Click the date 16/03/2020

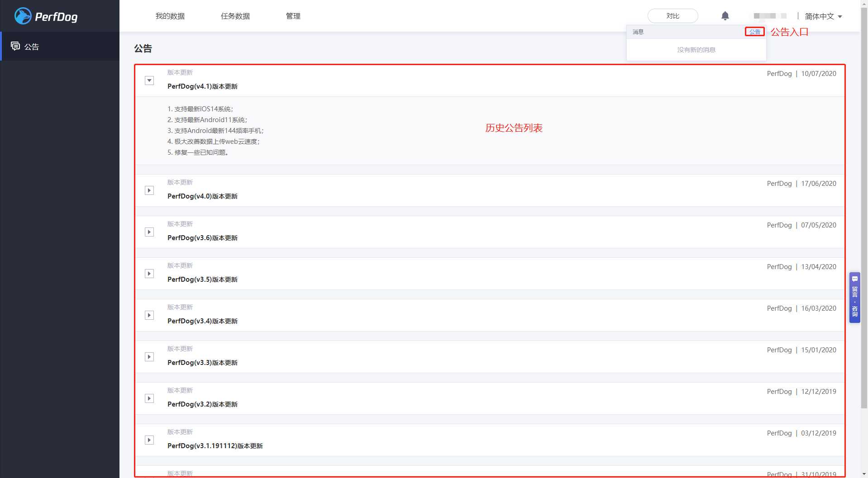[819, 308]
